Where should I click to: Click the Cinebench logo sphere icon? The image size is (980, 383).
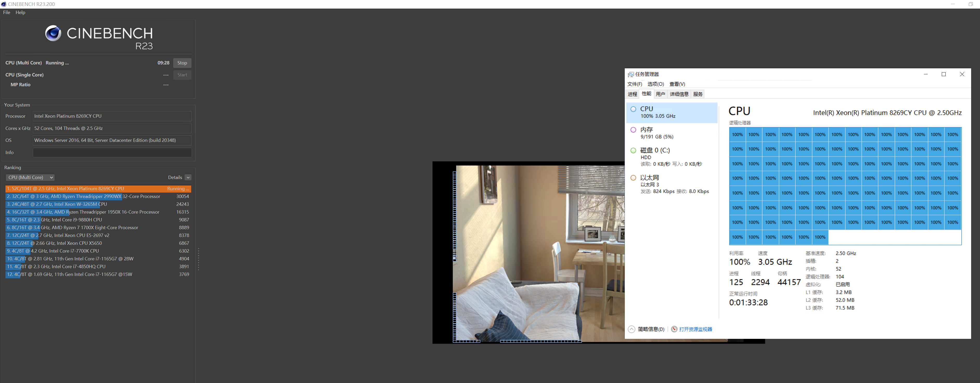click(53, 34)
